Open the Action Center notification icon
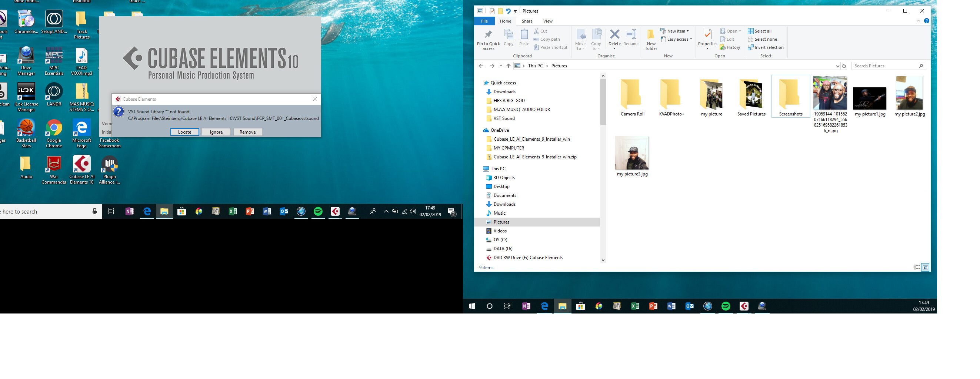The image size is (980, 379). click(x=451, y=212)
